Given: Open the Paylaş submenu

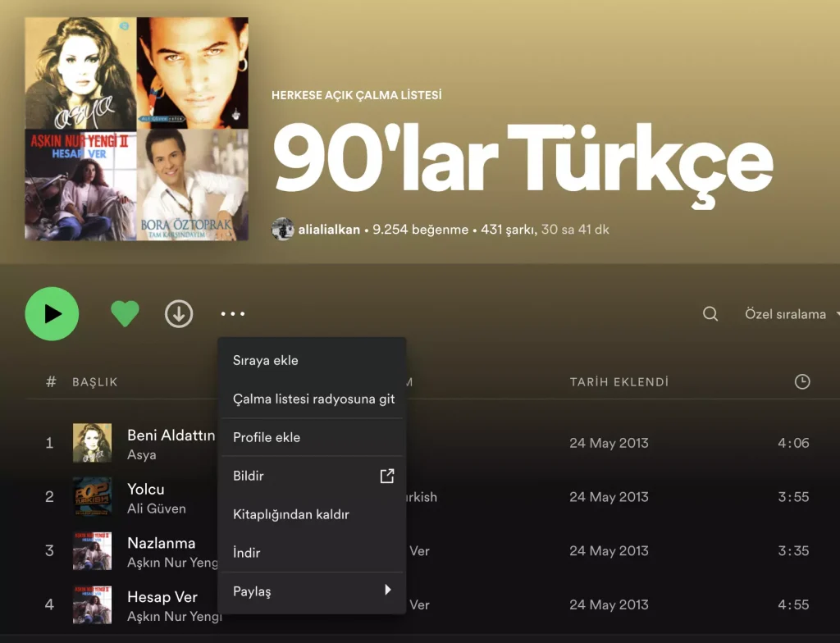Looking at the screenshot, I should click(312, 591).
